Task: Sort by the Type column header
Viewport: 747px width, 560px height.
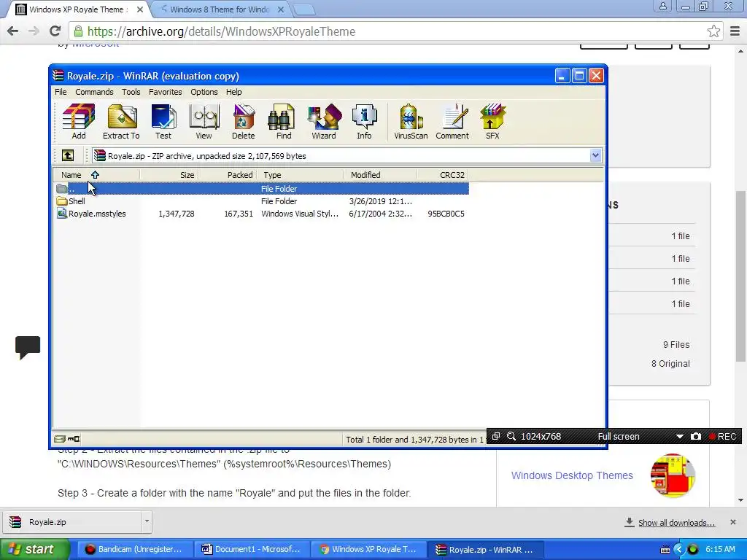Action: (300, 175)
